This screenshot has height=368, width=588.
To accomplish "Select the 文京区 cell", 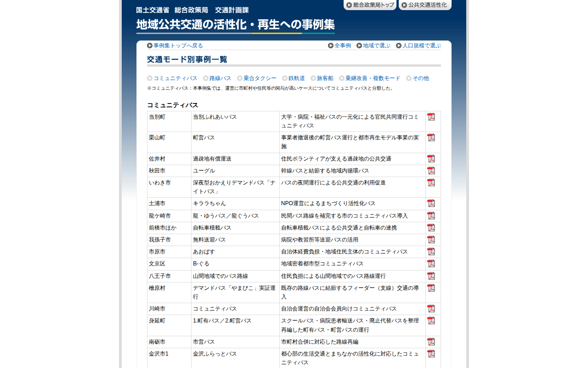I will tap(169, 264).
